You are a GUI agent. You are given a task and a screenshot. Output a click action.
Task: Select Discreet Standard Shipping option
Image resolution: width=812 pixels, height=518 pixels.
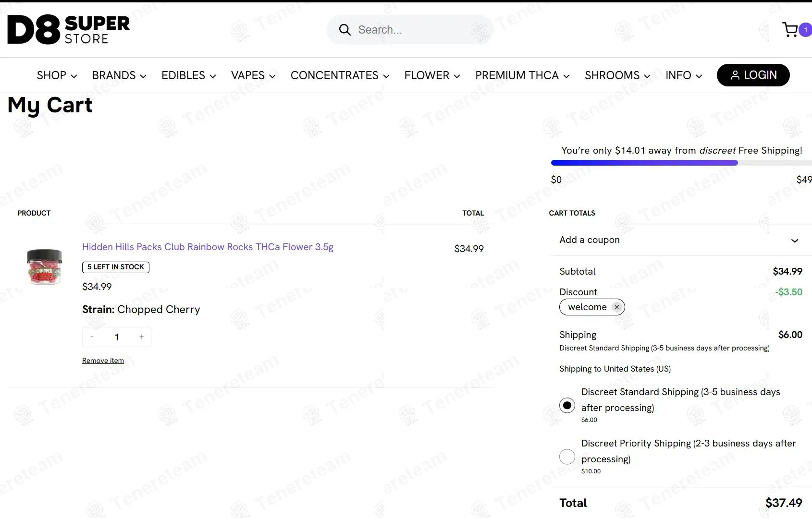567,406
